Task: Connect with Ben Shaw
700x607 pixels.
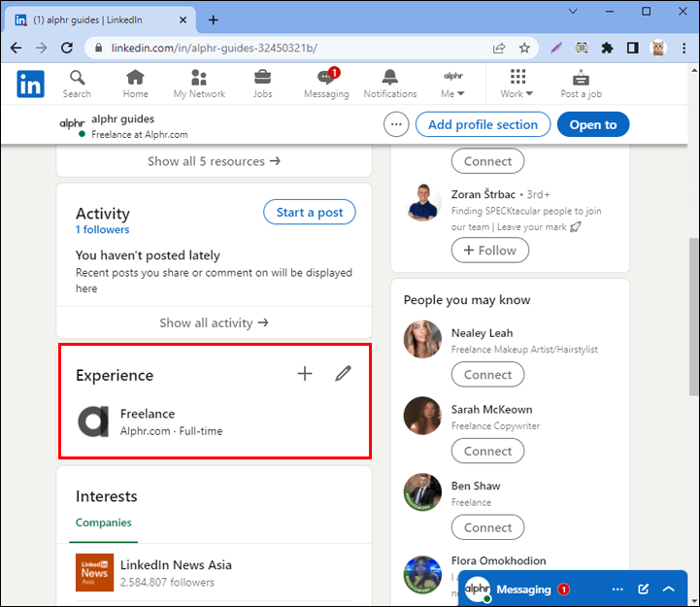Action: pos(487,527)
